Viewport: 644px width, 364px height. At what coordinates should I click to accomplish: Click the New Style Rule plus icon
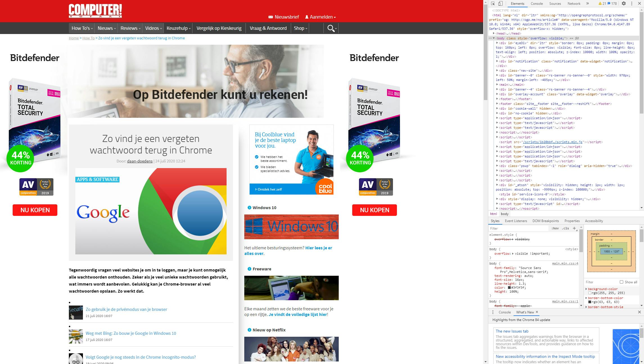click(x=574, y=228)
